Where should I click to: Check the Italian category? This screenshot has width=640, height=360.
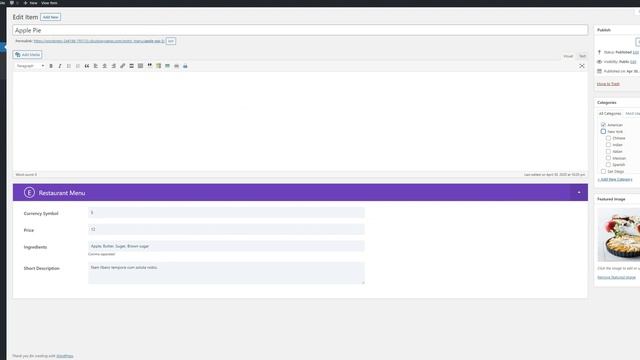(x=608, y=151)
